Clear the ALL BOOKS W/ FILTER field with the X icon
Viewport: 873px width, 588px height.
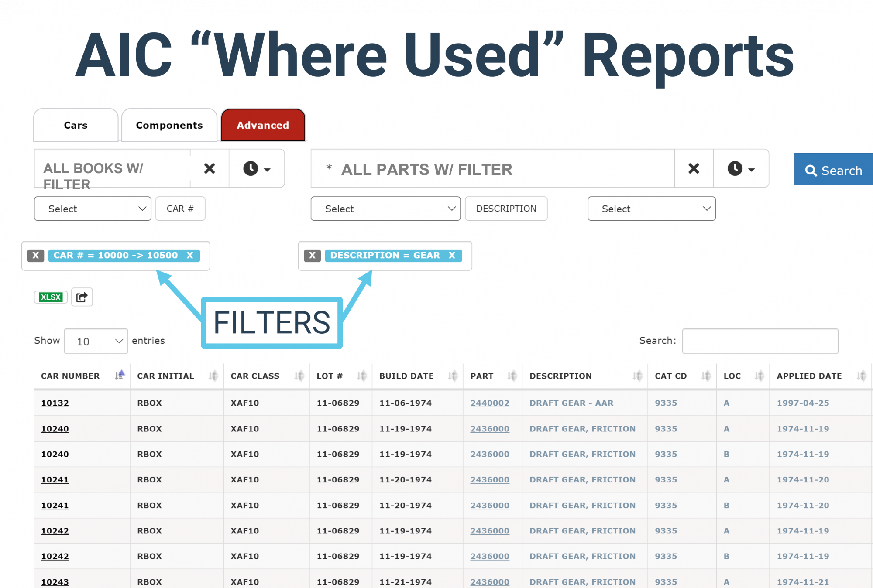click(x=209, y=169)
